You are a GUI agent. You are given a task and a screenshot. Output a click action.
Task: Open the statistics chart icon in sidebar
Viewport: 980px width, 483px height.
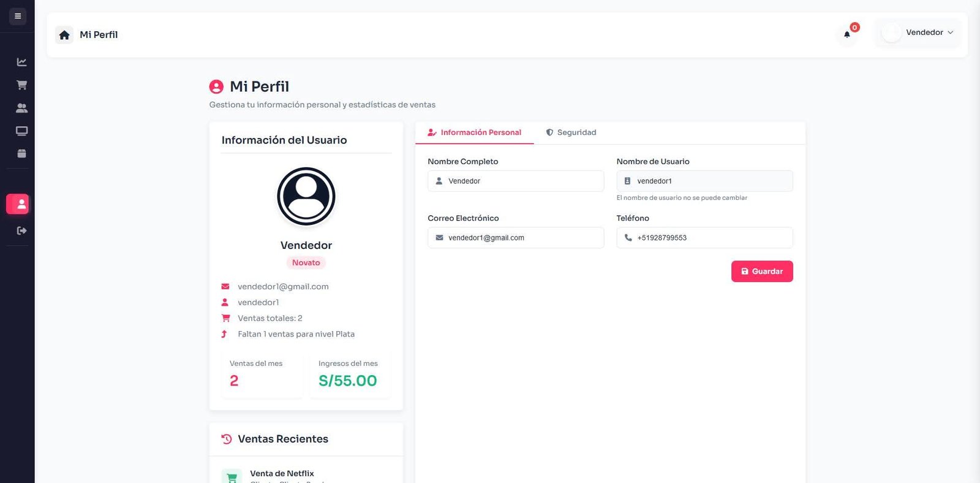point(21,62)
